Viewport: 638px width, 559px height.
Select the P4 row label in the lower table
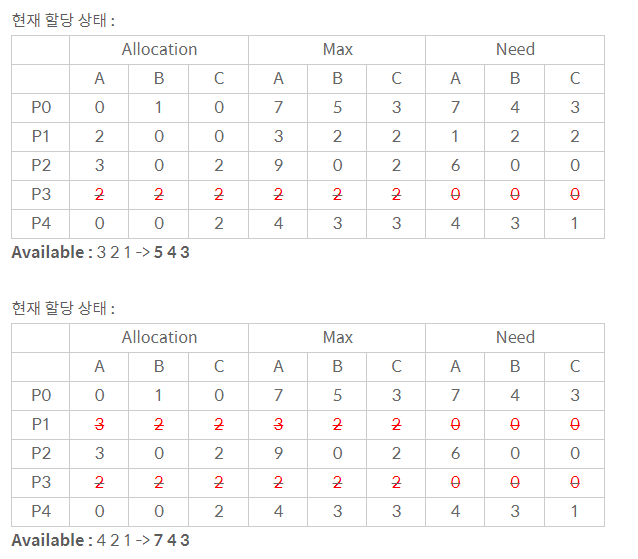coord(41,511)
